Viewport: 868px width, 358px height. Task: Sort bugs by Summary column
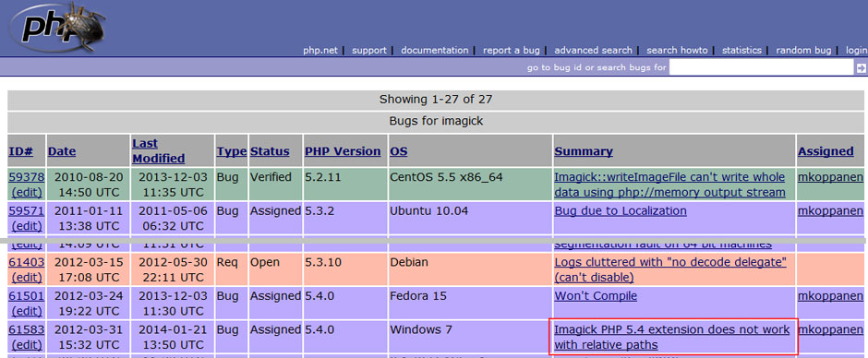584,151
